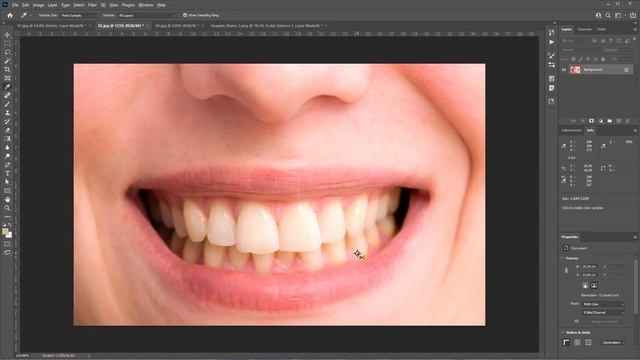The image size is (640, 360).
Task: Click the canvas width input field
Action: pyautogui.click(x=590, y=267)
